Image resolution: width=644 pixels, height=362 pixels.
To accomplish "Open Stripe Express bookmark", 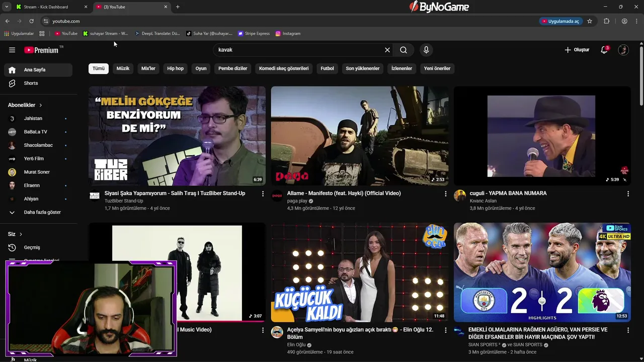I will click(x=254, y=34).
